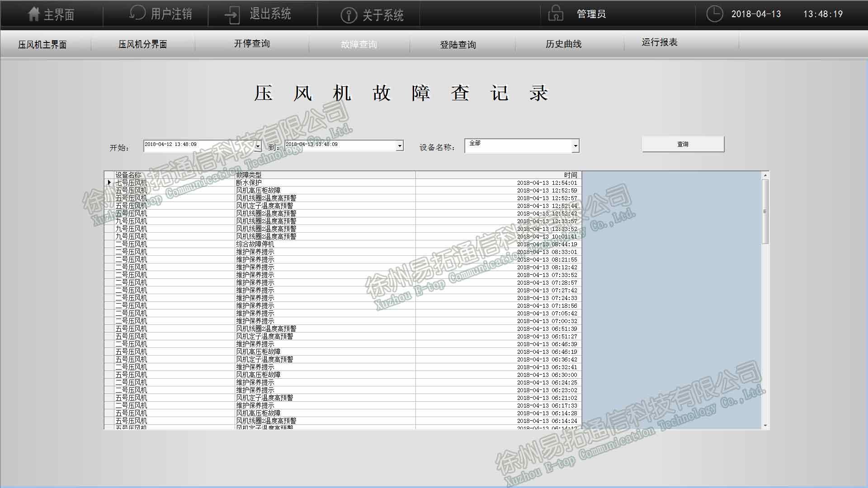Image resolution: width=868 pixels, height=488 pixels.
Task: Click row pointer arrow for 七号压风机
Action: point(109,183)
